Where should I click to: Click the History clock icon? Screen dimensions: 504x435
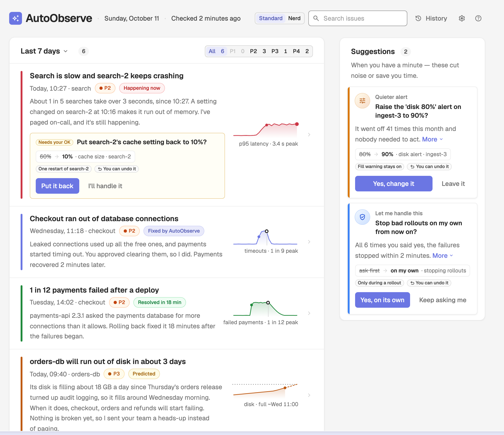point(418,19)
